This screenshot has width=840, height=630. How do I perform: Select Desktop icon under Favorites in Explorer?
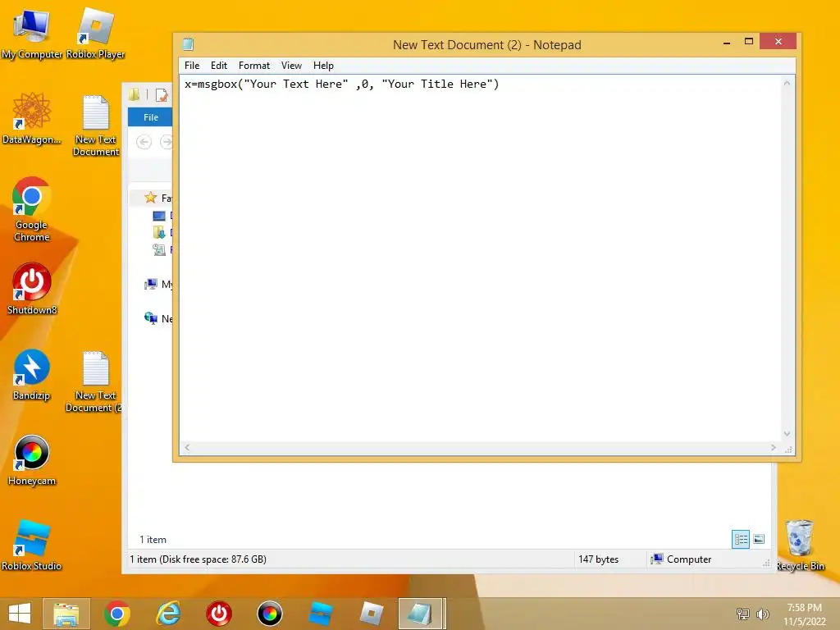click(x=159, y=216)
